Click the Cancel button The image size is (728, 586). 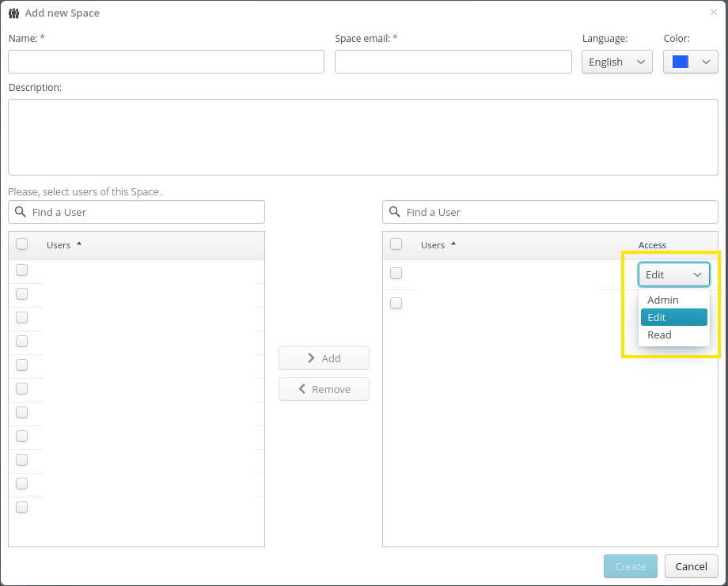coord(691,566)
